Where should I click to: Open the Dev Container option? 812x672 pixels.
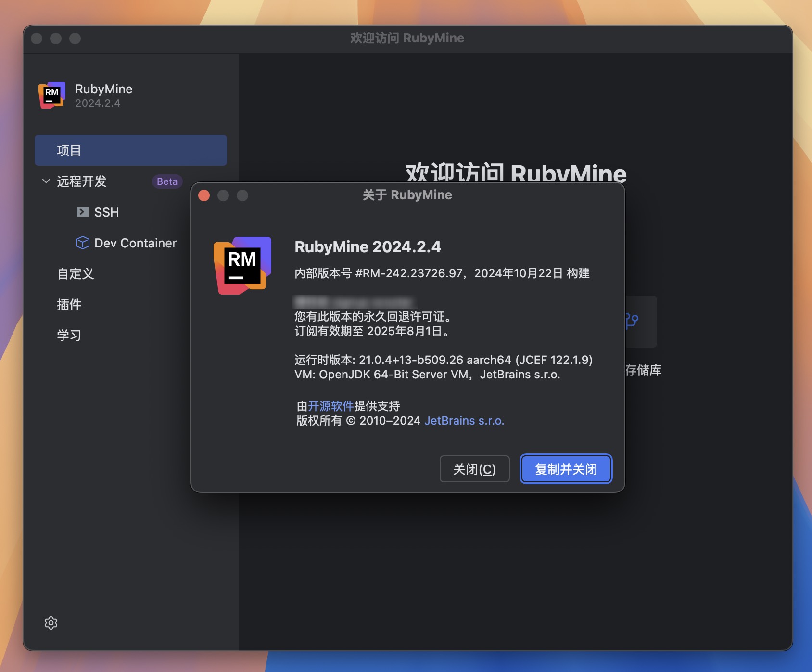(136, 243)
